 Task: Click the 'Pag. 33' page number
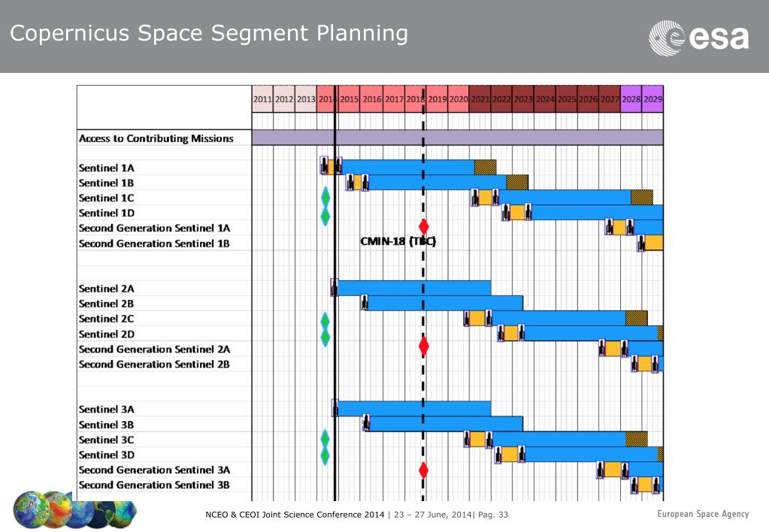(x=493, y=515)
